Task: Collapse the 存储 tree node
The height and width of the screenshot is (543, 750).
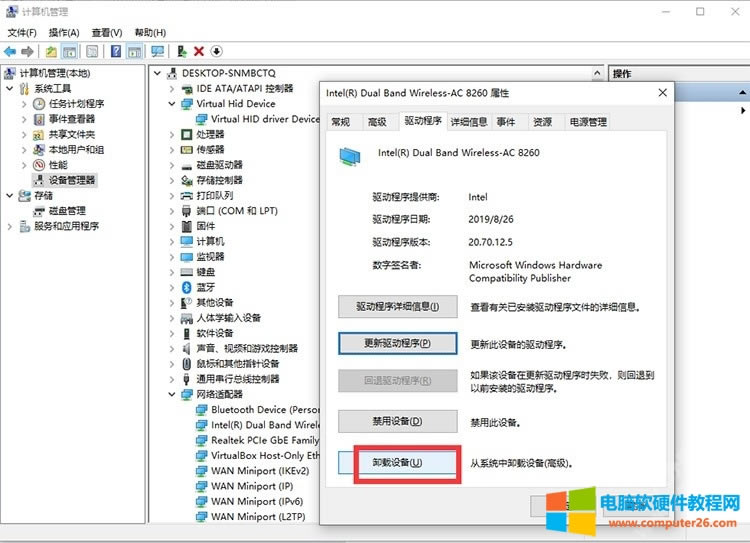Action: pos(10,196)
